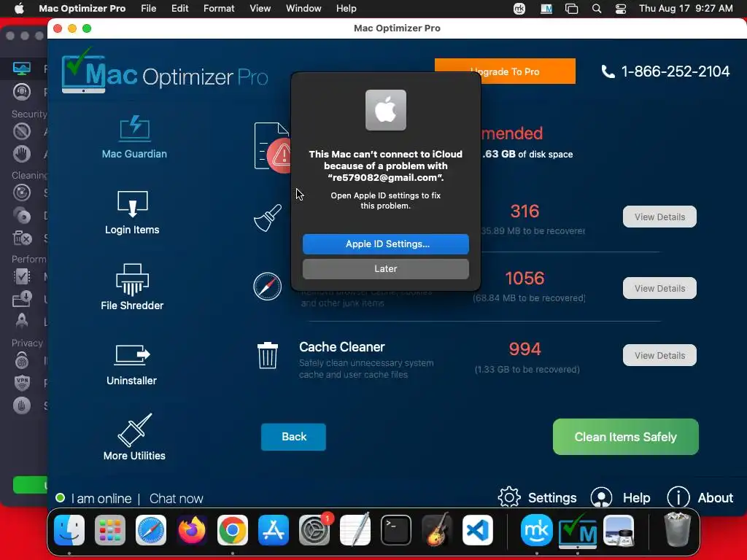The width and height of the screenshot is (747, 560).
Task: Open More Utilities
Action: (x=134, y=437)
